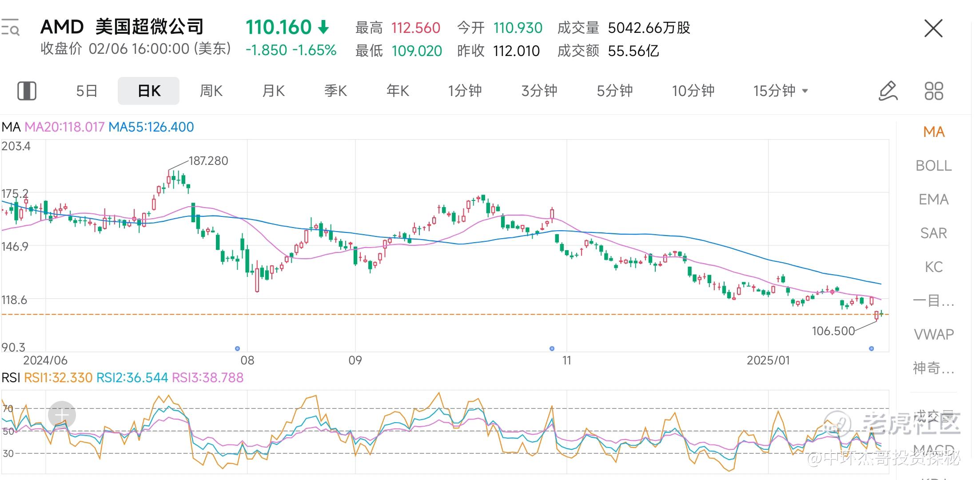
Task: Click the 2025/01 date axis label
Action: pos(769,360)
